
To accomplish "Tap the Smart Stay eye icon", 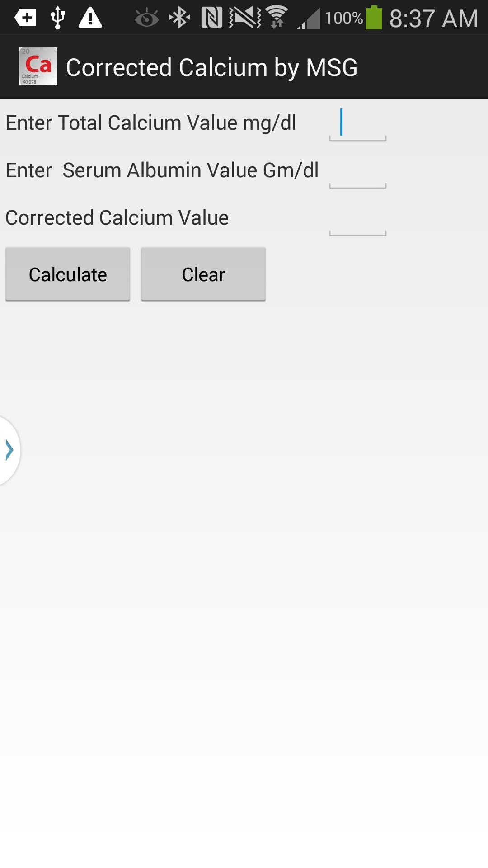I will 145,16.
